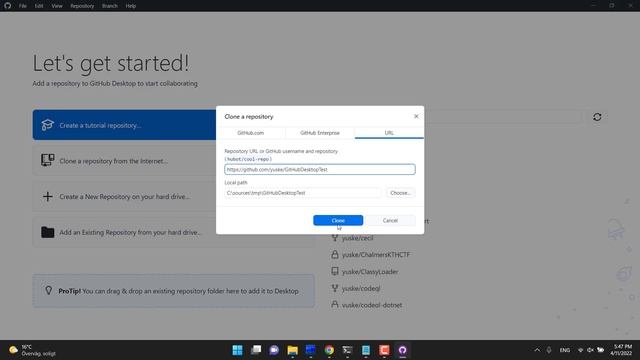Switch to the GitHub Enterprise tab
Image resolution: width=640 pixels, height=360 pixels.
pyautogui.click(x=320, y=133)
